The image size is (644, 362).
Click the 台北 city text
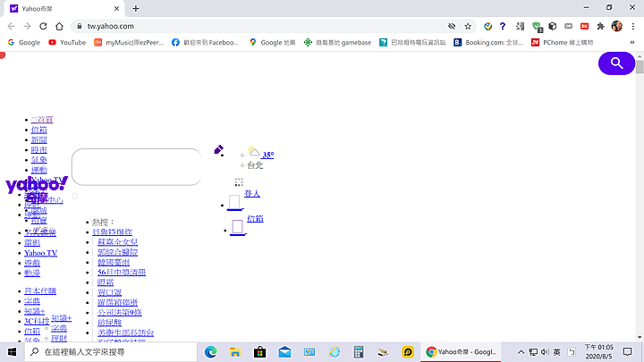(x=255, y=165)
